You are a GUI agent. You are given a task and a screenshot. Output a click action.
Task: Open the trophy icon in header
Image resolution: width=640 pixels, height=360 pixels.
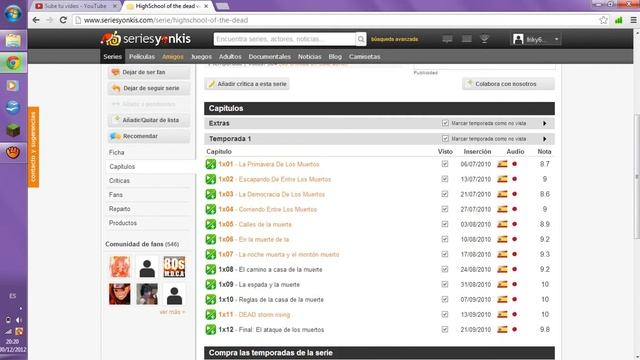[484, 39]
